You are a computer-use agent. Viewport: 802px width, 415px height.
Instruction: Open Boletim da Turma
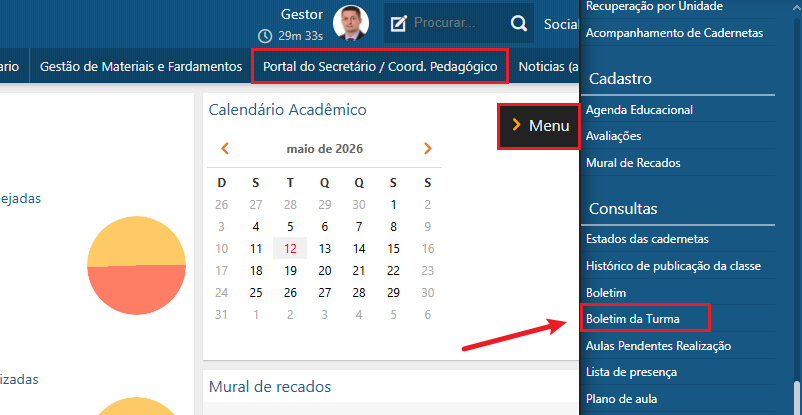(633, 319)
